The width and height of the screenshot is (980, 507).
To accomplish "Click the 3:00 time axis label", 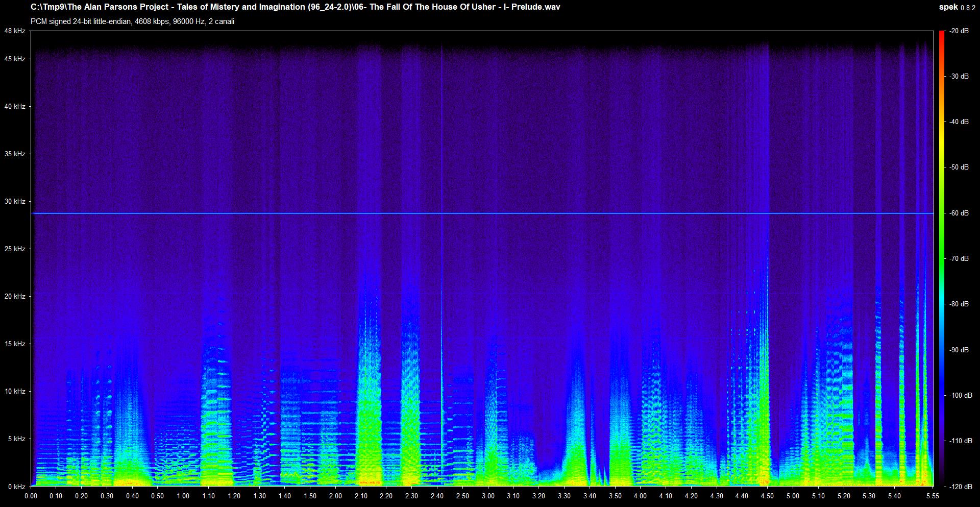I will [x=487, y=496].
